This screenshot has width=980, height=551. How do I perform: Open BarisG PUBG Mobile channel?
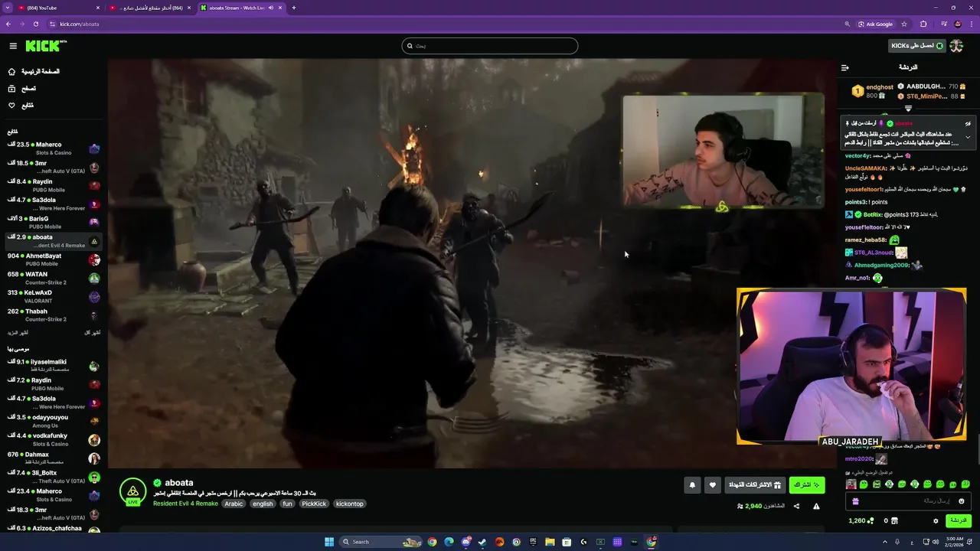[54, 222]
